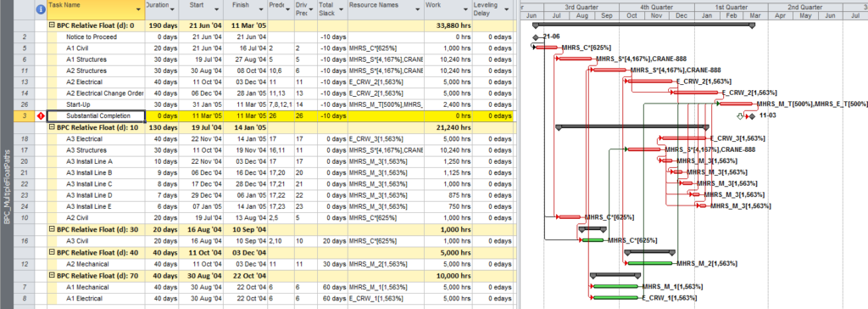Open the Finish column dropdown arrow

pos(260,10)
